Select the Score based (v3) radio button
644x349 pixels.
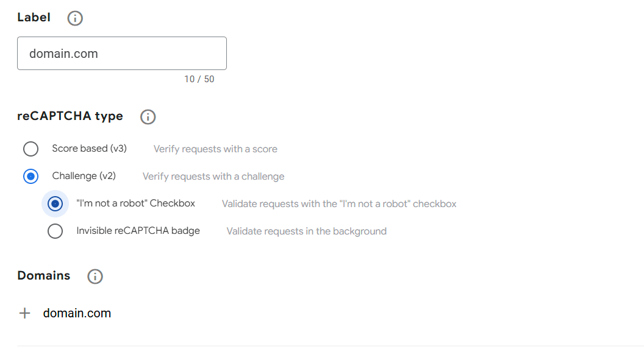(x=30, y=149)
